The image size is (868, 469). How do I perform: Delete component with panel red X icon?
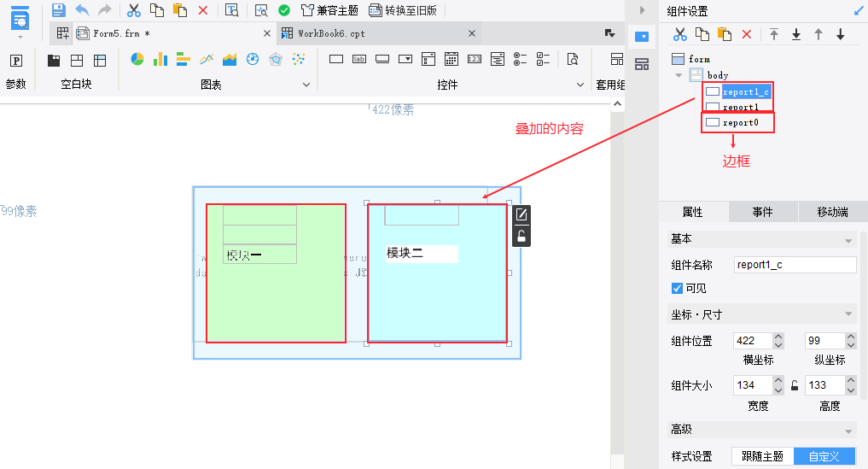(746, 34)
